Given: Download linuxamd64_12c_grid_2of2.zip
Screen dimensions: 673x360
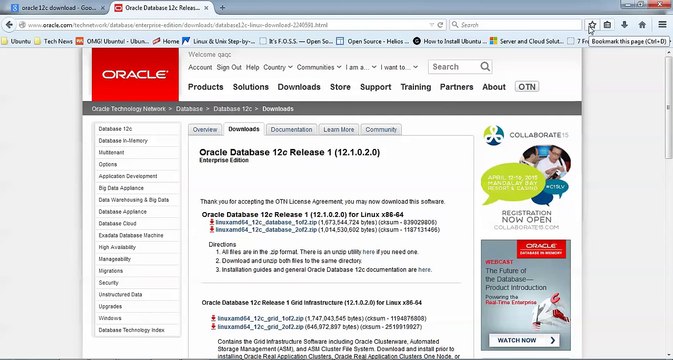Looking at the screenshot, I should click(x=260, y=327).
